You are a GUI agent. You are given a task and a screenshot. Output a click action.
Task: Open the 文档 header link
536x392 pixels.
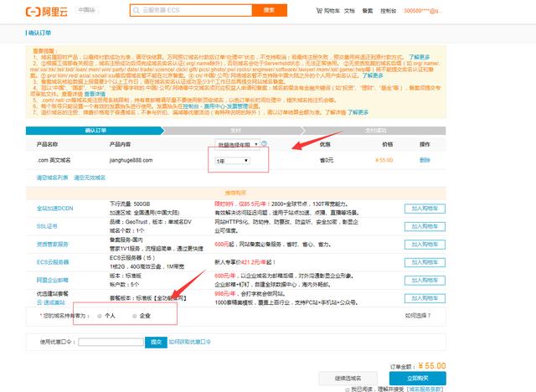click(349, 11)
